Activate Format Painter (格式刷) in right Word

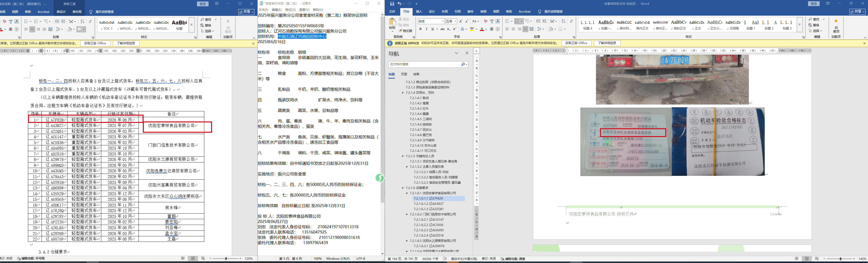pos(405,31)
